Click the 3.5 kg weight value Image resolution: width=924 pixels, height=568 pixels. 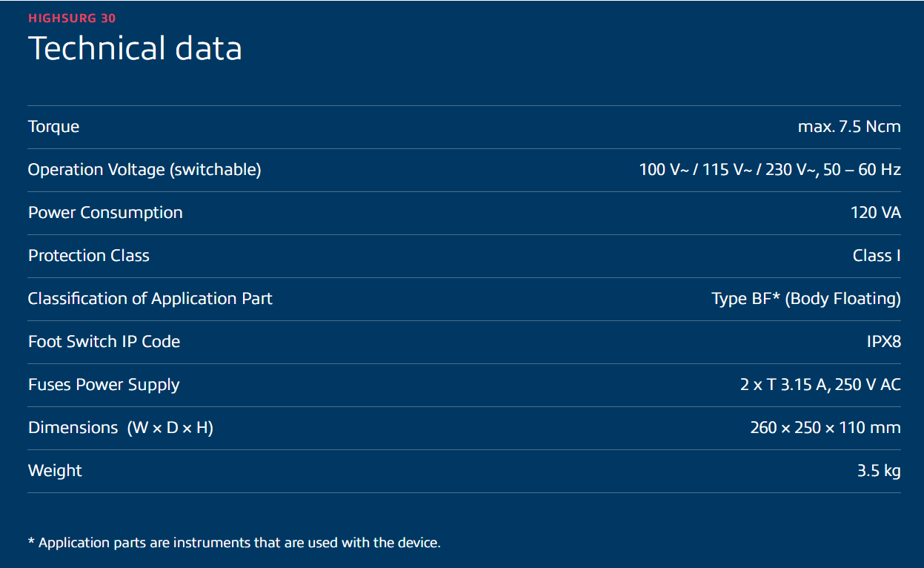point(879,471)
